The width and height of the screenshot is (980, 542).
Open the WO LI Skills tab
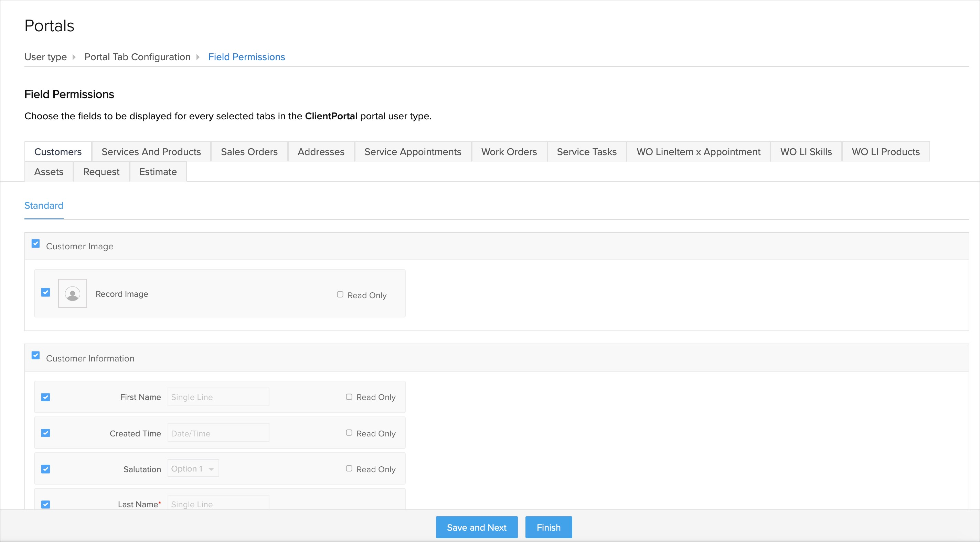coord(806,152)
